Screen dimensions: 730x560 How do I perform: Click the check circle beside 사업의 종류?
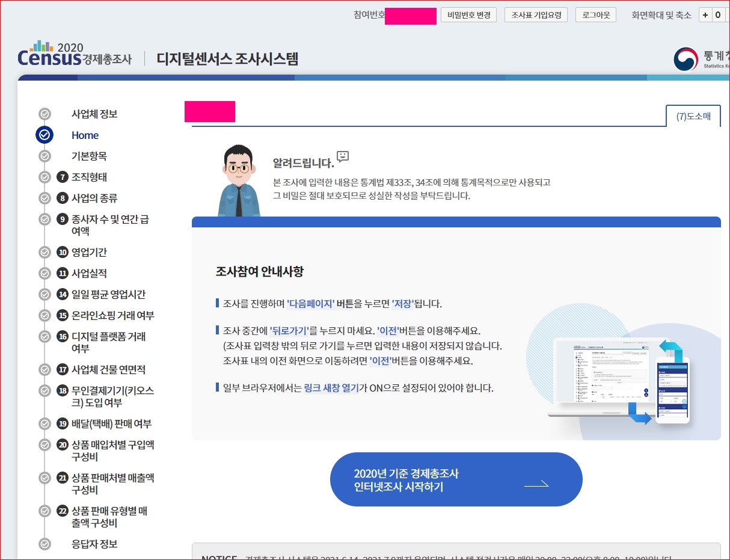[x=44, y=198]
